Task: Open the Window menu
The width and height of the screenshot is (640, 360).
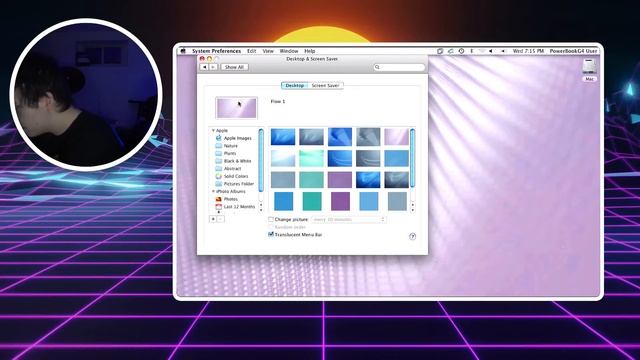Action: (x=289, y=51)
